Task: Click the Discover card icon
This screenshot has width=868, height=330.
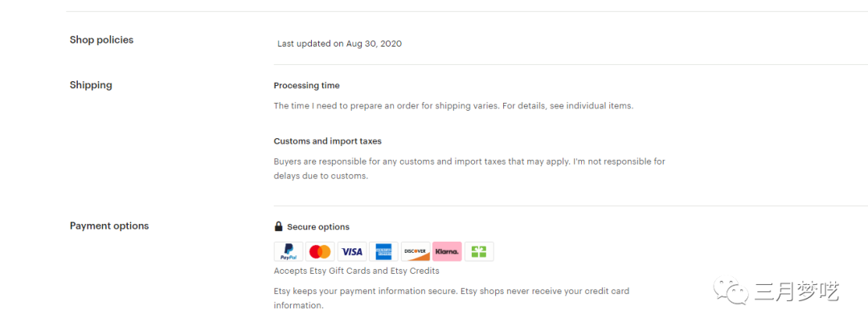Action: 415,252
